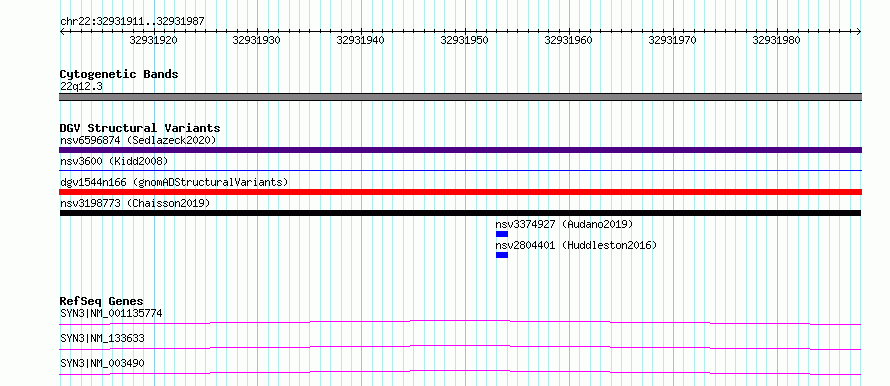Click the ruler position 32931980
Image resolution: width=890 pixels, height=386 pixels.
(776, 40)
